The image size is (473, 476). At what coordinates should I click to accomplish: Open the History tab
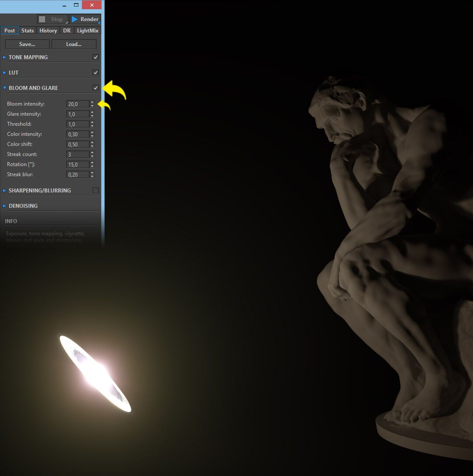48,30
